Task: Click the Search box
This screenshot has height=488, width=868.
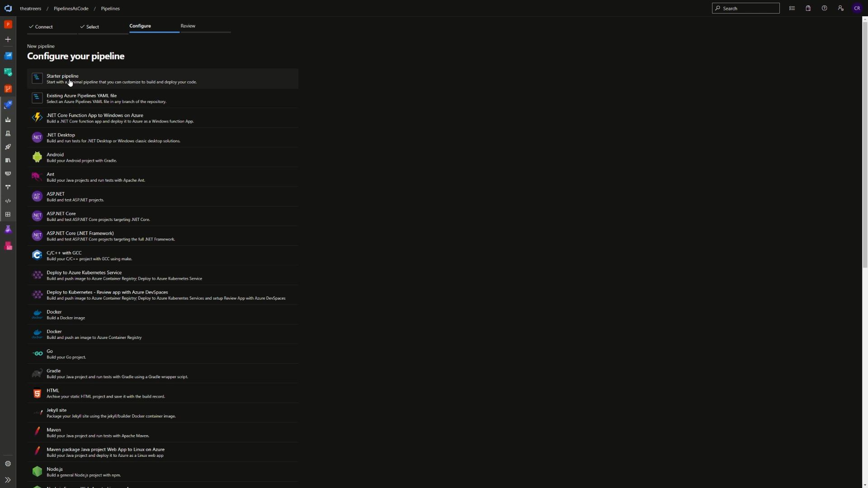Action: (746, 8)
